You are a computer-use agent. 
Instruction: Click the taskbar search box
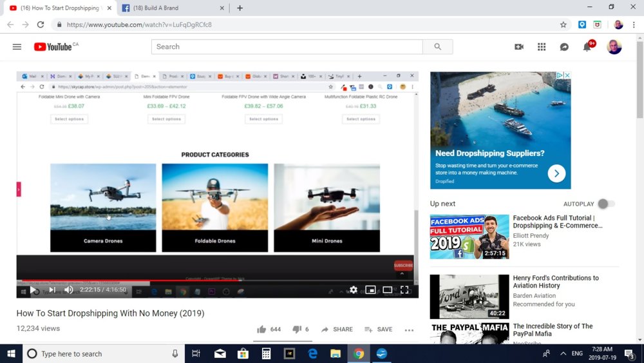tap(104, 353)
